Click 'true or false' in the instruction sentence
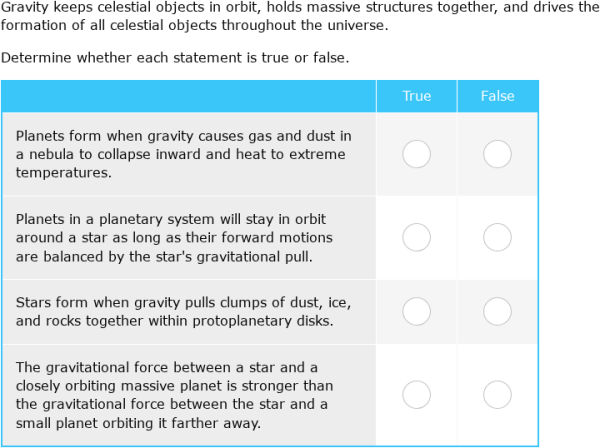Screen dimensions: 600x448 [304, 58]
